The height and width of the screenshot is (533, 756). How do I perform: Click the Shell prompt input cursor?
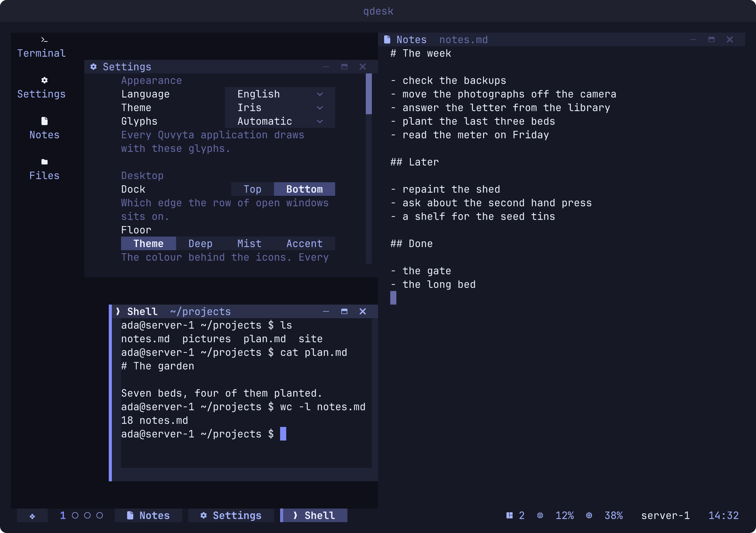click(283, 434)
